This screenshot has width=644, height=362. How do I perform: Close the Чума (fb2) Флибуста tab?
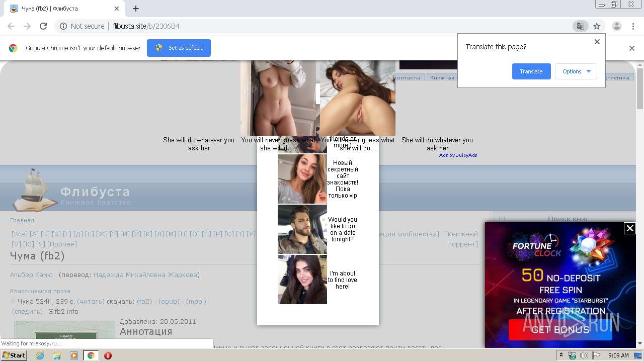pyautogui.click(x=117, y=9)
